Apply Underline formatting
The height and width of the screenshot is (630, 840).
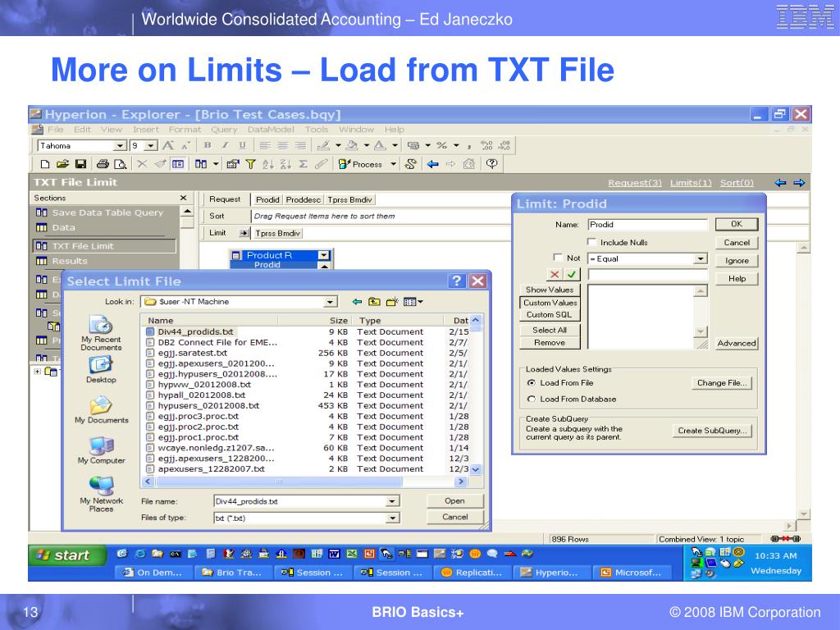[243, 145]
